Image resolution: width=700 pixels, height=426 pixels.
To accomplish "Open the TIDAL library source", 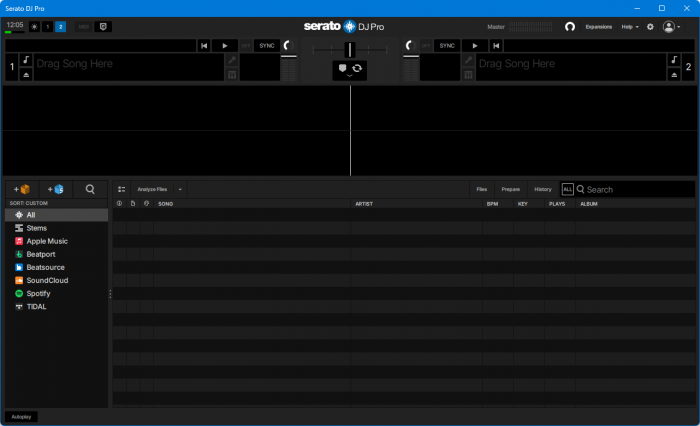I will click(36, 307).
